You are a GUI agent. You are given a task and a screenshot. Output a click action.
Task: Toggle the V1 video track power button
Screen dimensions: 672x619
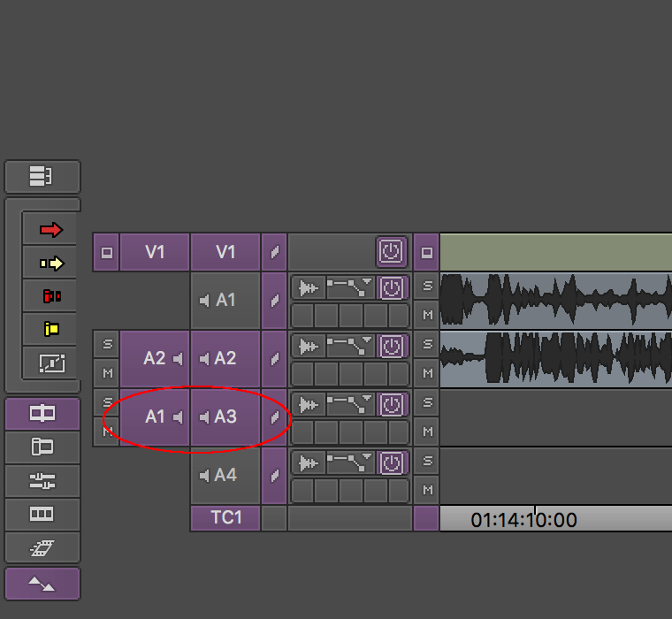392,252
